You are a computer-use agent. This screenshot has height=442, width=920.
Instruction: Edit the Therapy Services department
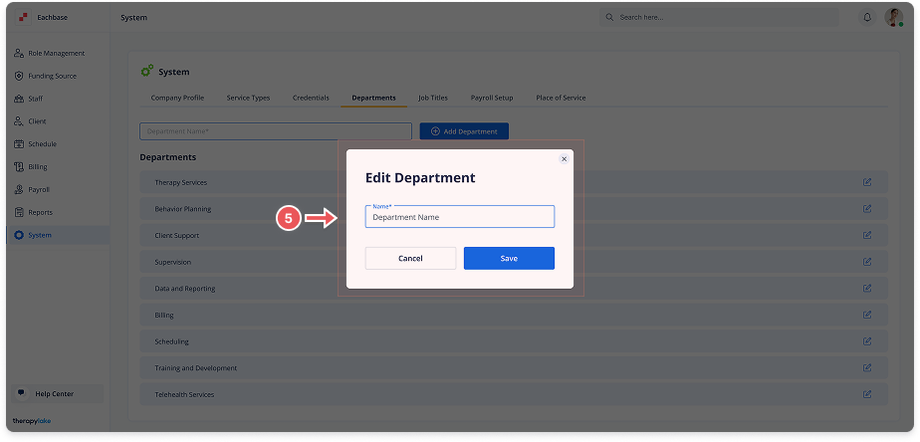867,182
